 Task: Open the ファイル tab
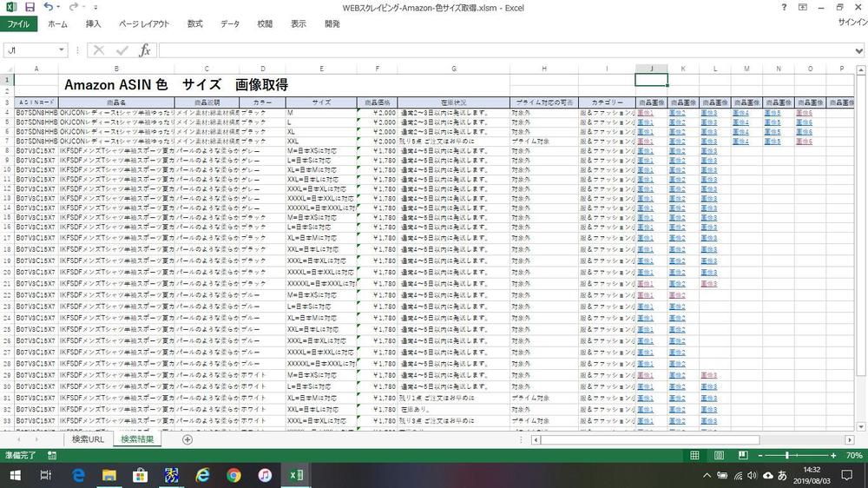(18, 23)
